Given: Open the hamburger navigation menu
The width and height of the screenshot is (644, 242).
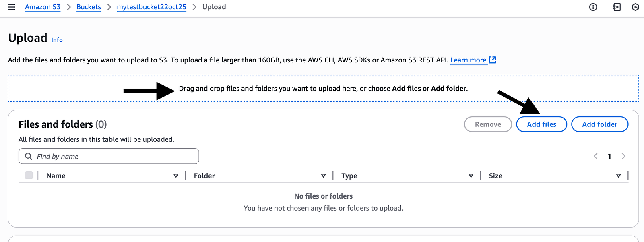Looking at the screenshot, I should tap(12, 7).
